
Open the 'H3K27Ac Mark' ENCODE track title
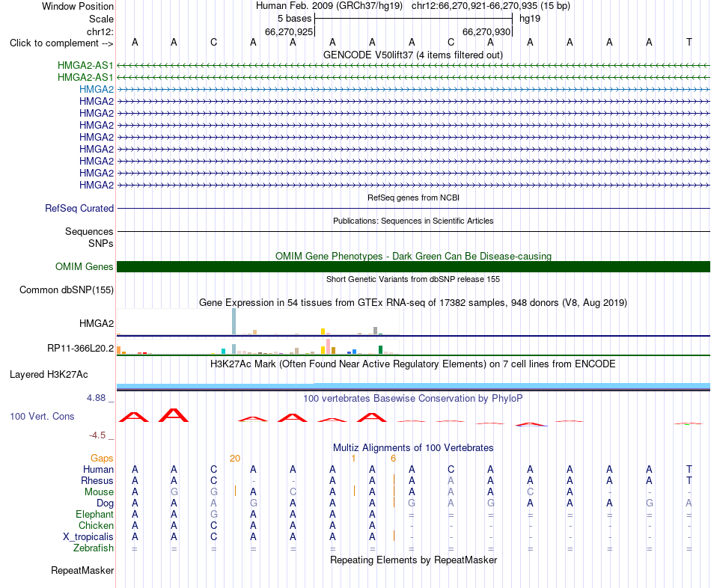[x=413, y=364]
